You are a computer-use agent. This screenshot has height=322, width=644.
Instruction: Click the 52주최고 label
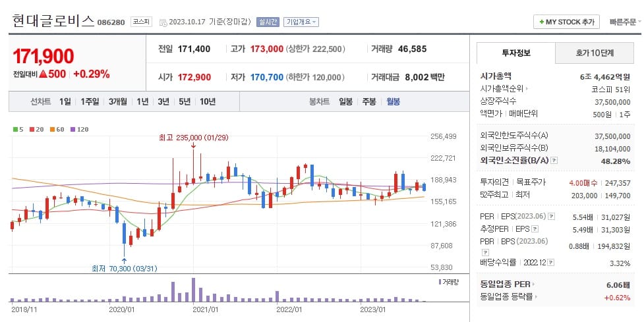[x=494, y=194]
